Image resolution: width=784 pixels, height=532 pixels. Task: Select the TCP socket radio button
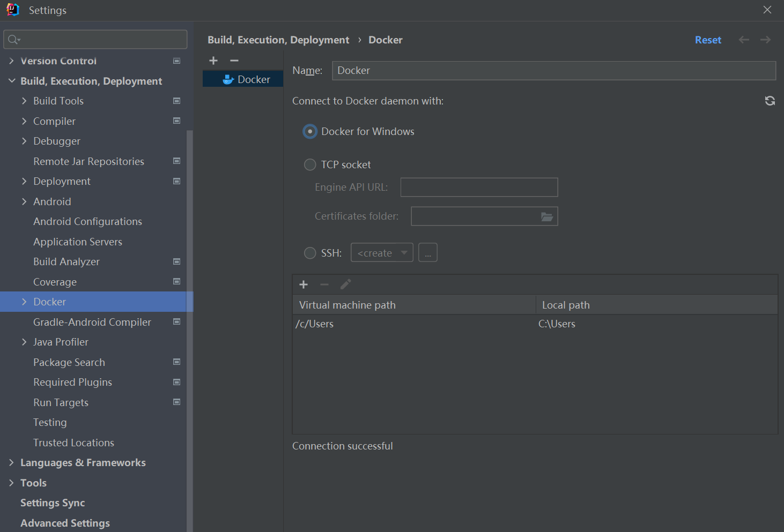click(x=310, y=164)
